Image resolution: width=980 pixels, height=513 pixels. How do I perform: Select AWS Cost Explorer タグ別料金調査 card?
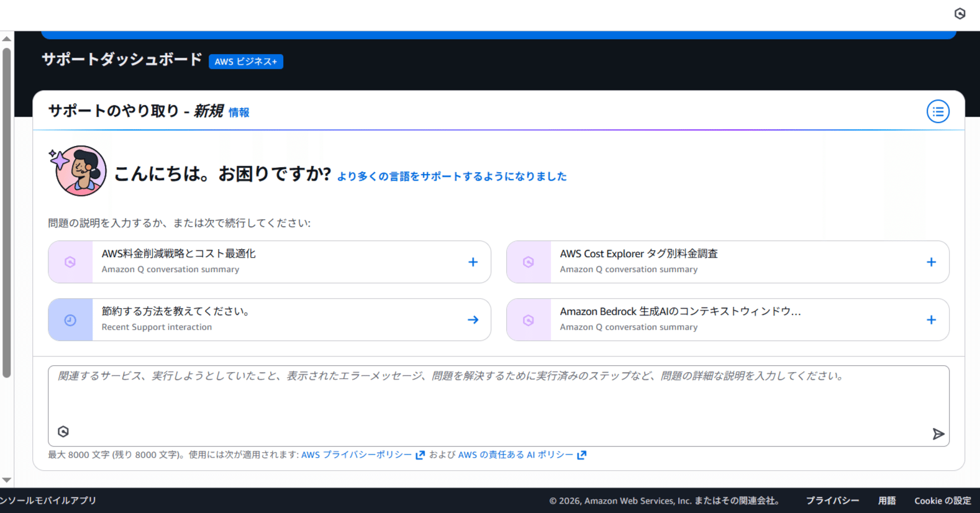[728, 262]
